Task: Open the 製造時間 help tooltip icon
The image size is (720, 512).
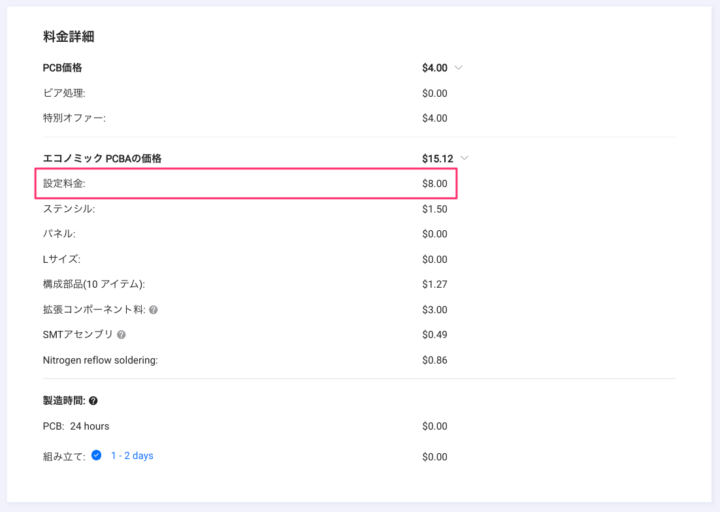Action: [93, 401]
